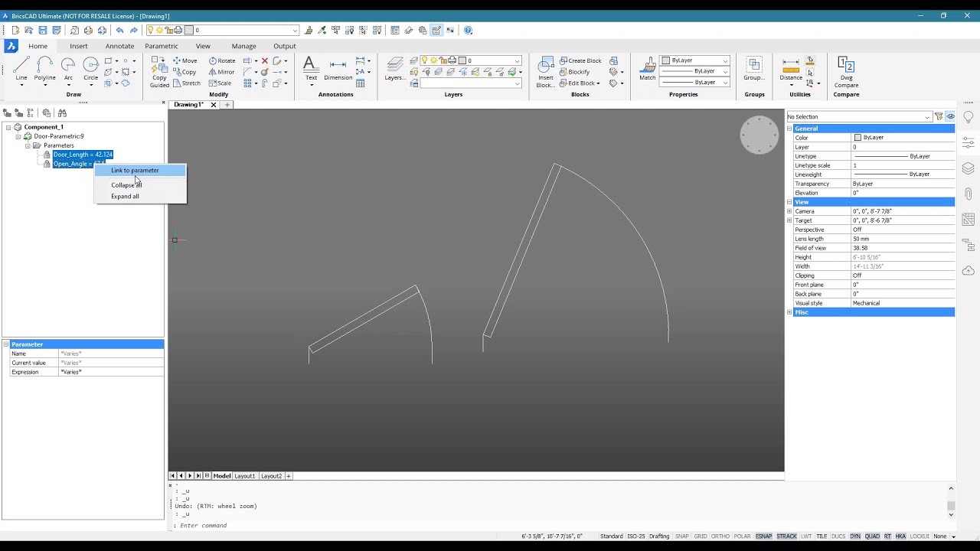Open the Dimension tool

pos(338,69)
